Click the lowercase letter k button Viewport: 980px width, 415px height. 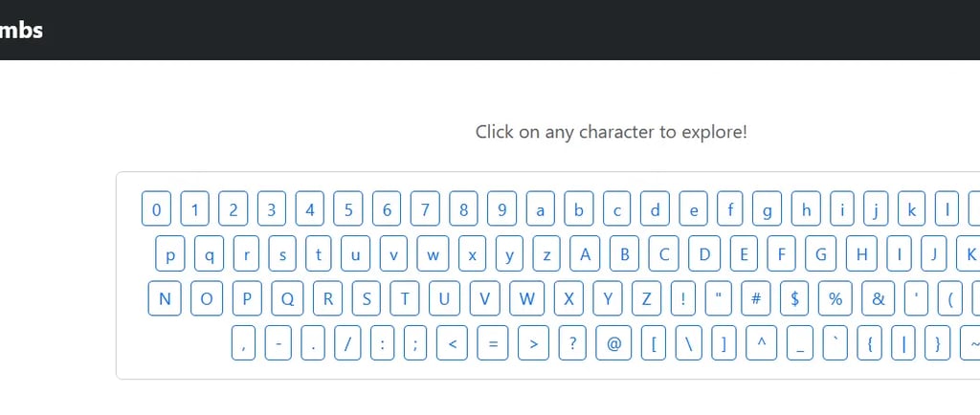(x=911, y=207)
